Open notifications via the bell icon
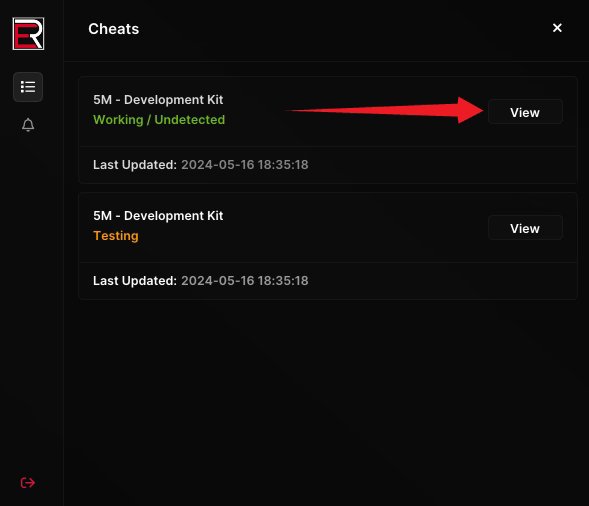The height and width of the screenshot is (506, 589). point(28,125)
